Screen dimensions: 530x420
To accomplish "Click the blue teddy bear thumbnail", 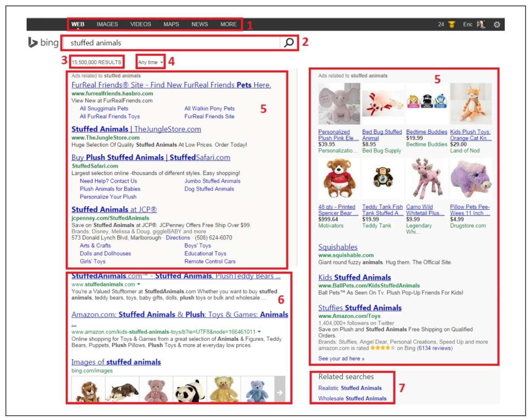I will click(x=258, y=389).
